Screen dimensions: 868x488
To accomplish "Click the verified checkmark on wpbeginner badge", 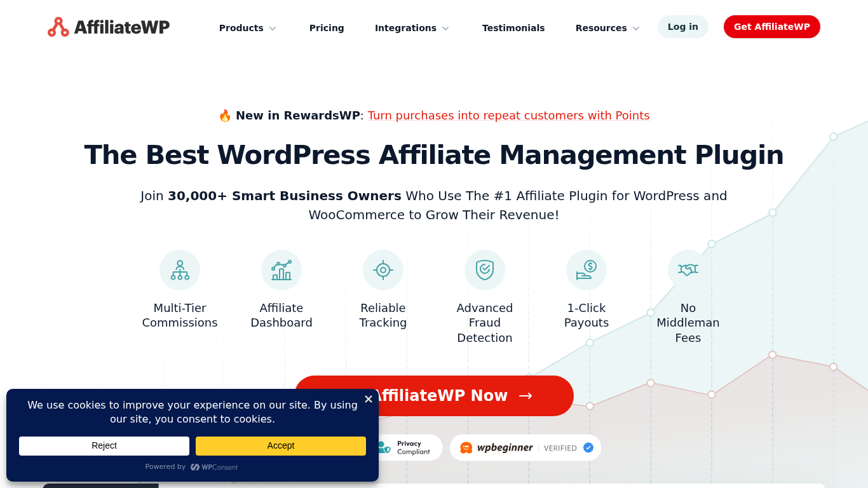I will (588, 447).
